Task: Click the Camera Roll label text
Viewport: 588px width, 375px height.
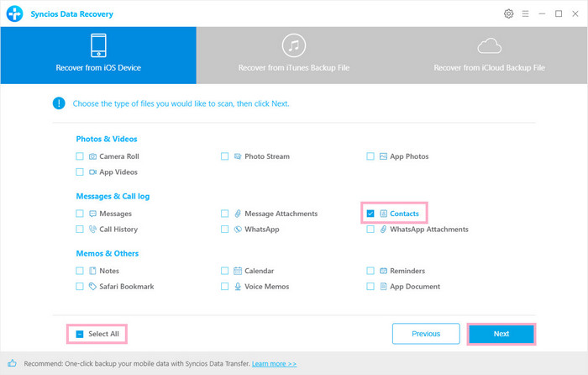Action: (119, 156)
